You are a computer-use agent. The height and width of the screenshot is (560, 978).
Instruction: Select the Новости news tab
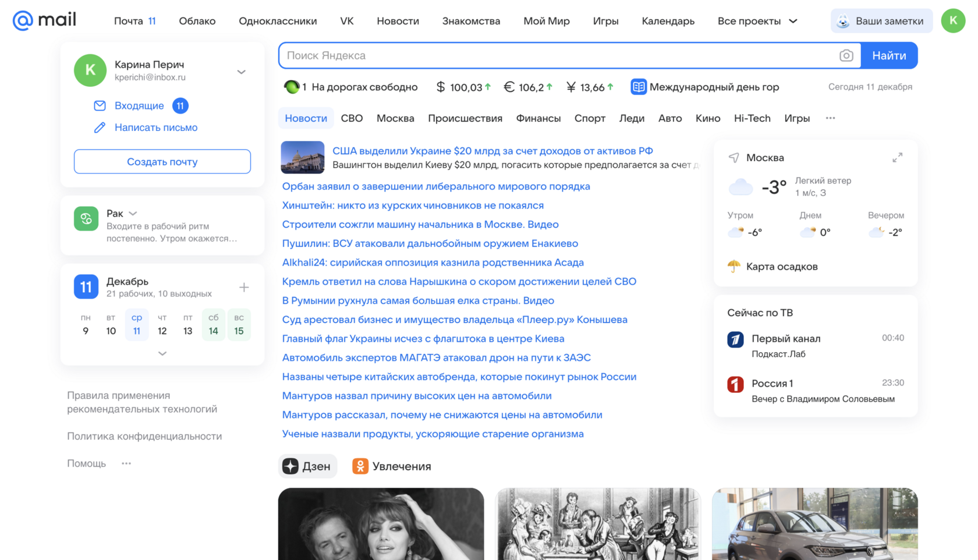click(x=306, y=118)
